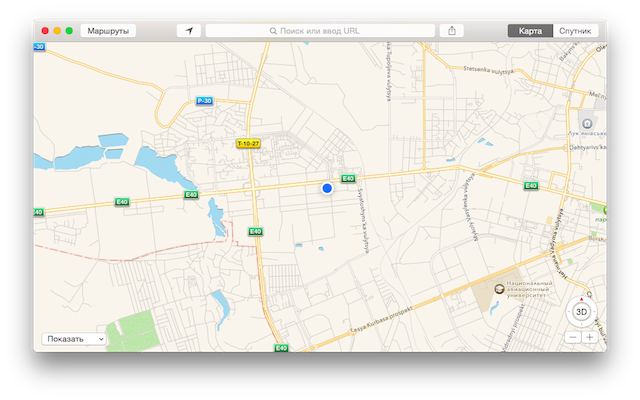Click the blue P-30 badge near the loop road
The image size is (640, 400).
[204, 101]
